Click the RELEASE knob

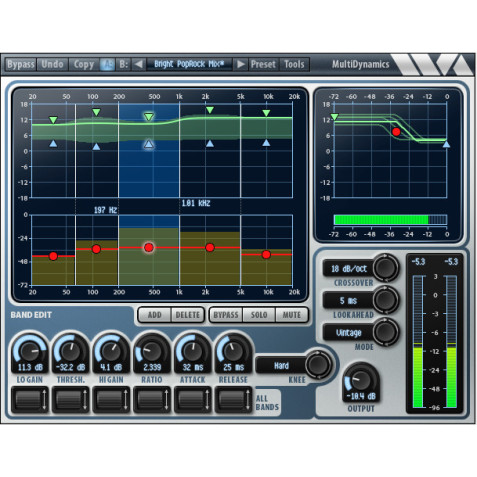pos(233,352)
